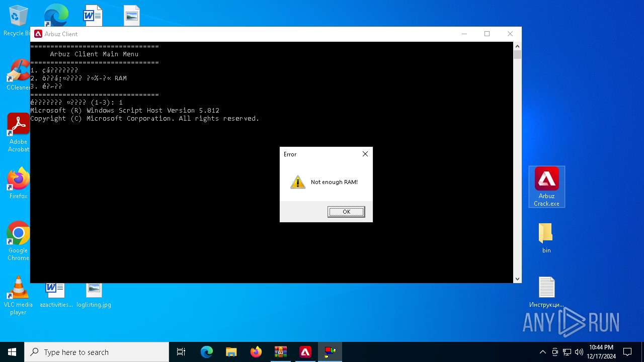Switch to Arbuz app on taskbar

(305, 352)
